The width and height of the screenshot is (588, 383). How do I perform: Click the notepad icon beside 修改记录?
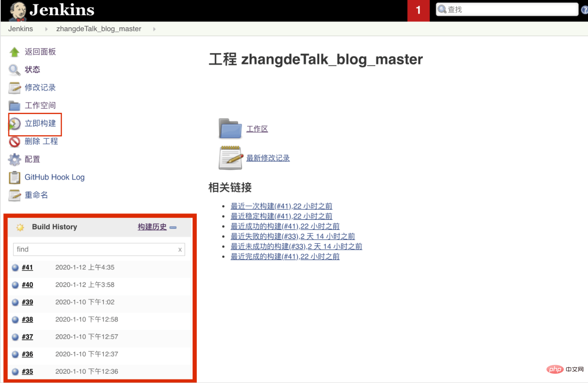[15, 88]
